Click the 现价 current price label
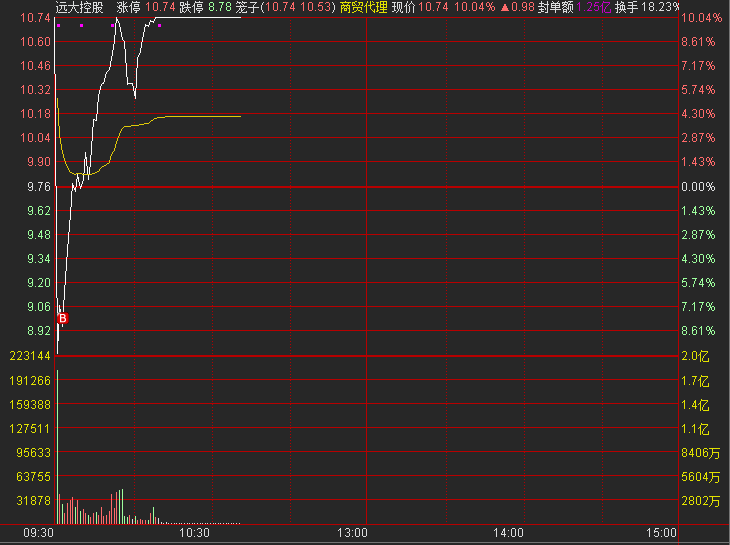Screen dimensions: 730x545 (403, 7)
